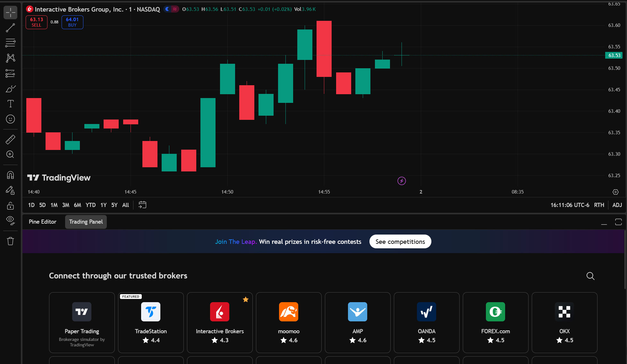
Task: Open the Fibonacci retracement tools
Action: tap(10, 43)
